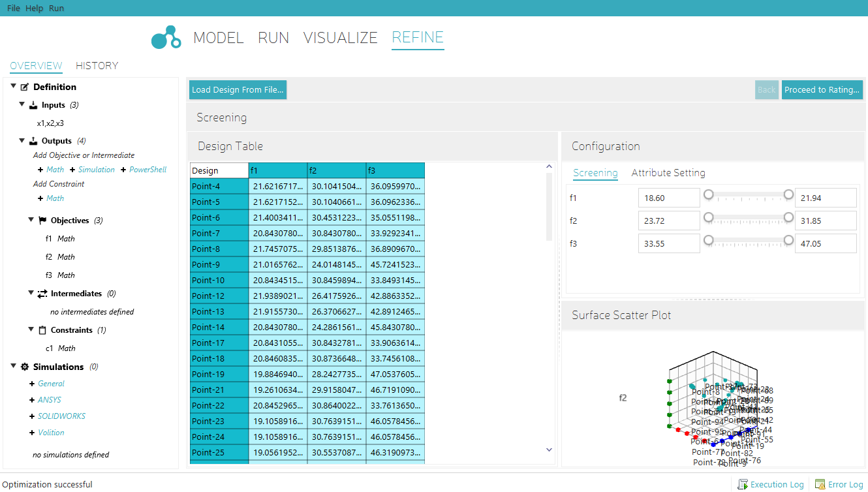
Task: Select the f2 Math objective
Action: [60, 257]
